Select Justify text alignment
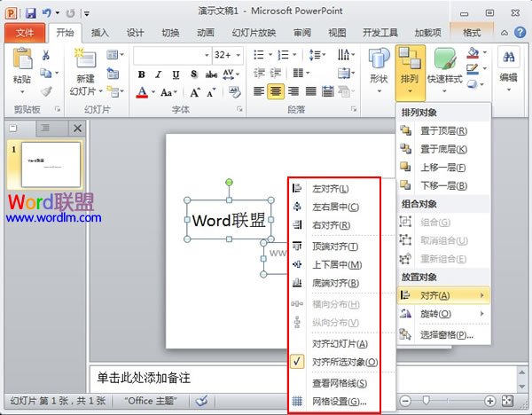532x415 pixels. (311, 91)
